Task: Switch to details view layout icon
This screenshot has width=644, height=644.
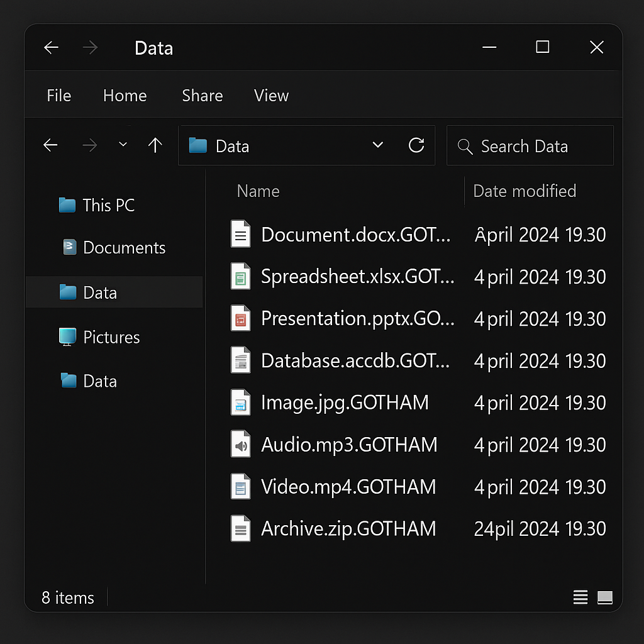Action: (580, 597)
